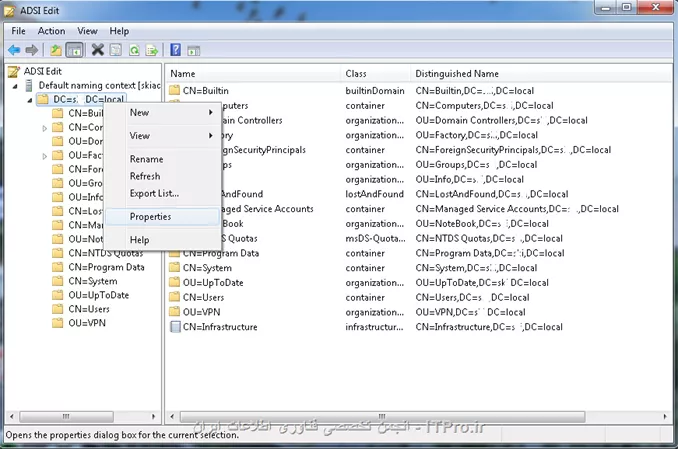Choose Refresh from the context menu
Image resolution: width=678 pixels, height=449 pixels.
click(x=163, y=176)
